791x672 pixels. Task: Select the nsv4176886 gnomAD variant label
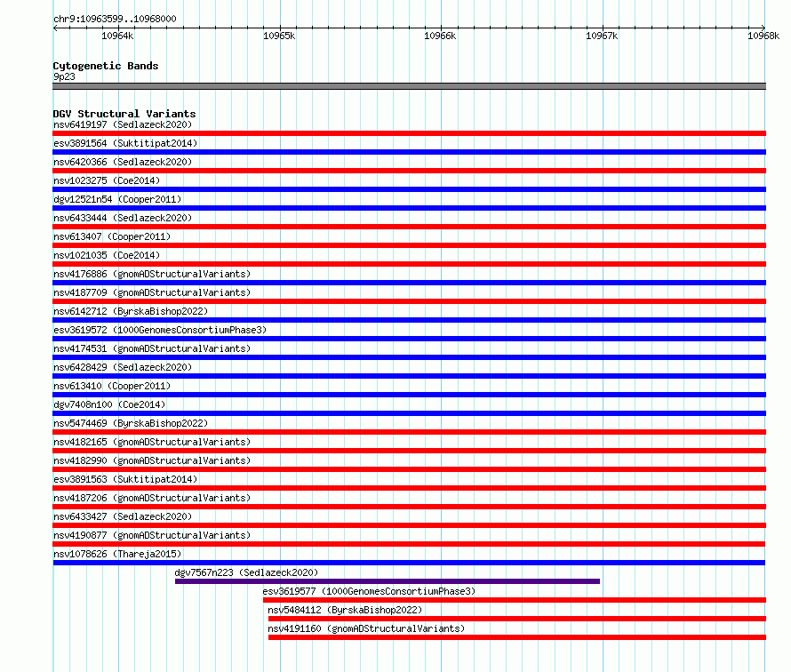(x=152, y=274)
